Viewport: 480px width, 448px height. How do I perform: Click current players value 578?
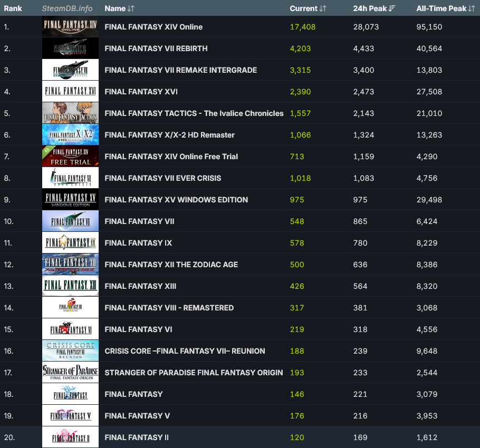(x=297, y=243)
